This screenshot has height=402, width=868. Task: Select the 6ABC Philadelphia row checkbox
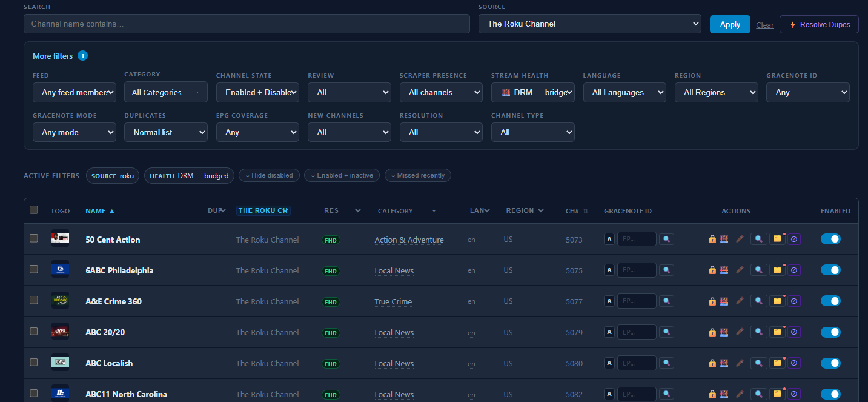point(34,269)
